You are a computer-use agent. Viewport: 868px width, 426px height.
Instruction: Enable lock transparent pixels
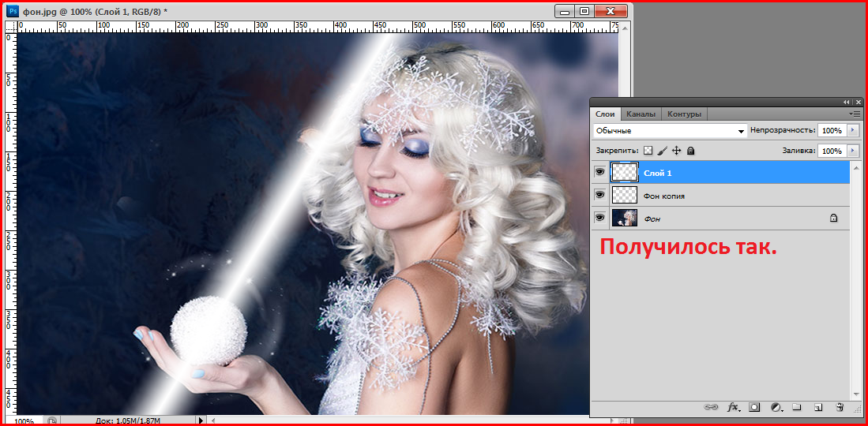(648, 151)
